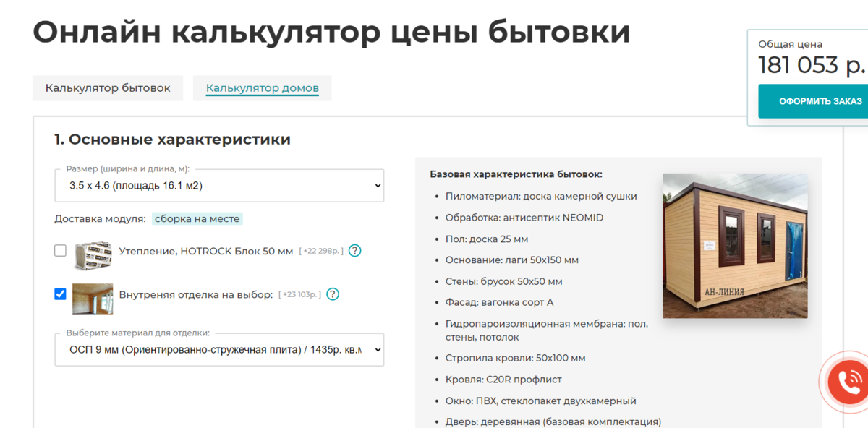Screen dimensions: 868x428
Task: Click text Окно: ПВХ, стеклопакет двухкамерный
Action: pos(541,401)
